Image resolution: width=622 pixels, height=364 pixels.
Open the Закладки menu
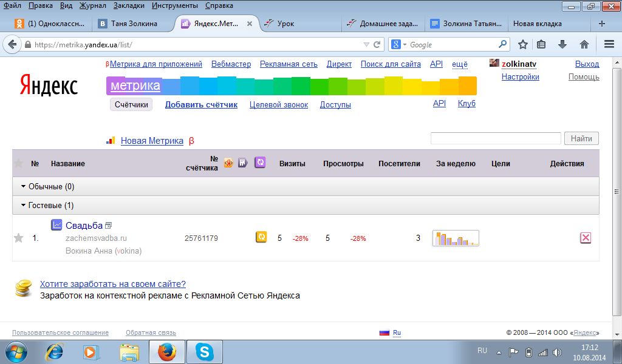click(x=129, y=5)
